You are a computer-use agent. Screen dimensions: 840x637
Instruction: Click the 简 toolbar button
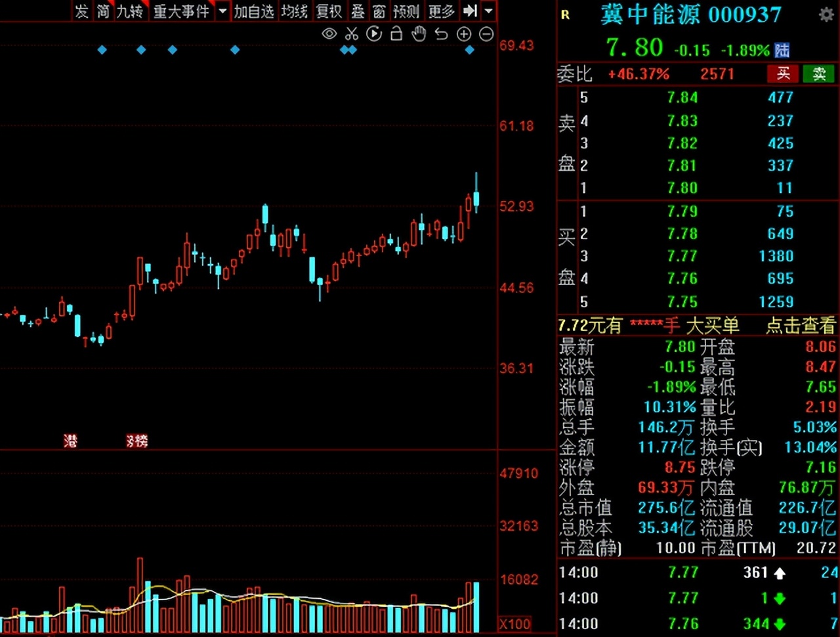pyautogui.click(x=103, y=11)
